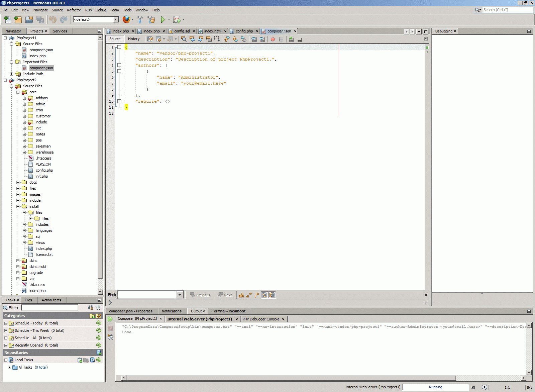Click the output vertical scrollbar track
Image resolution: width=535 pixels, height=392 pixels.
coord(529,349)
